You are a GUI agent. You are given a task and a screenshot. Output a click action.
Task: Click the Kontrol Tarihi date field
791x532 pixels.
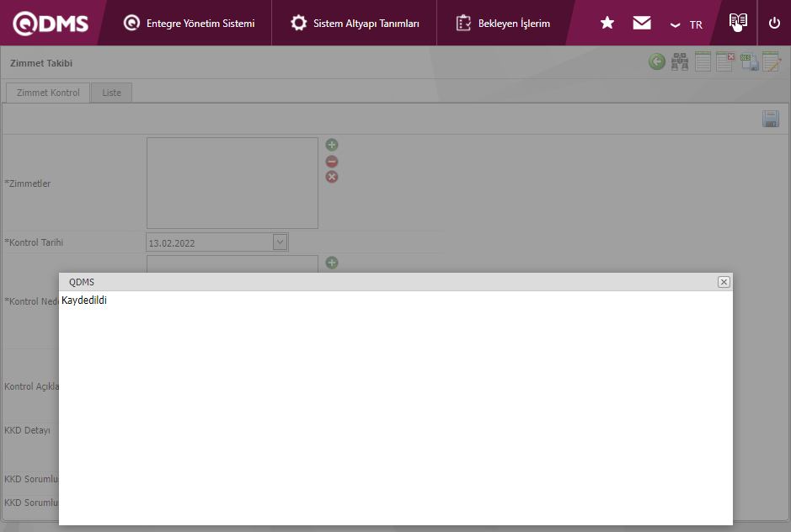(217, 242)
